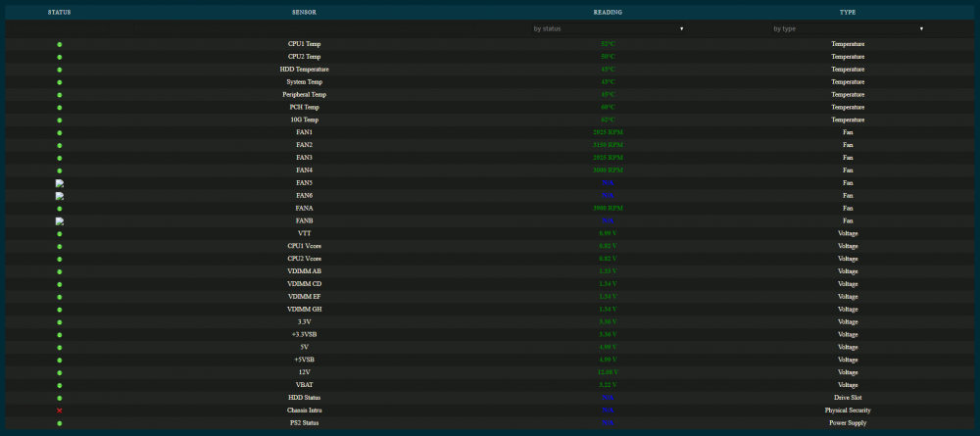Click the 'Fan' type cell in FAN1 row
The height and width of the screenshot is (436, 980).
[x=848, y=132]
